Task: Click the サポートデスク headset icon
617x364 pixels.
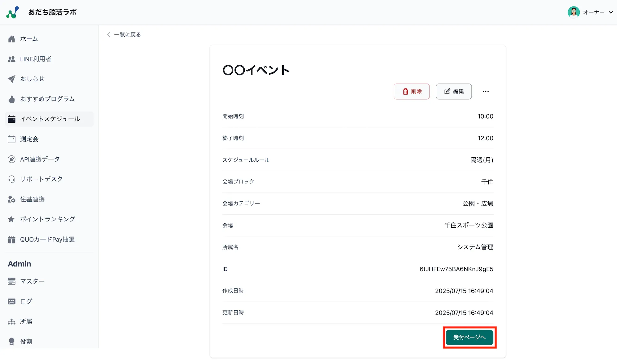Action: pos(11,179)
